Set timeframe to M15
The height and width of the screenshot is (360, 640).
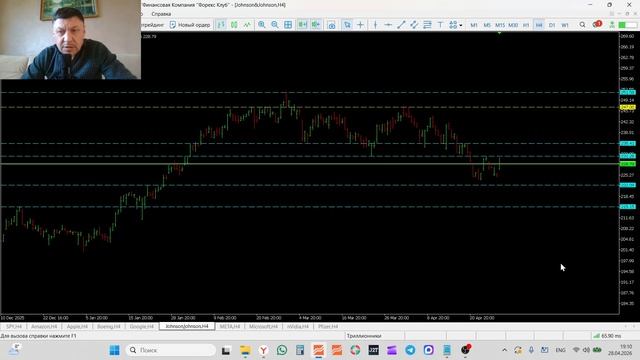tap(500, 25)
